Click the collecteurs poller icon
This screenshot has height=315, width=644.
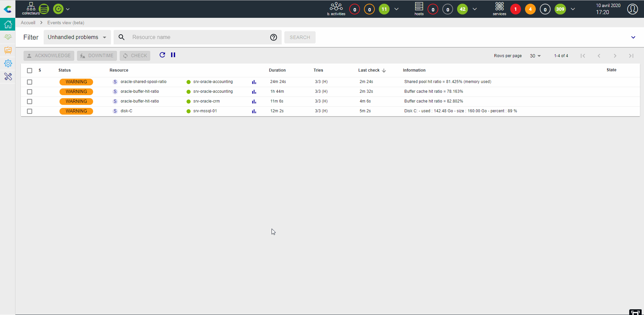pyautogui.click(x=31, y=9)
